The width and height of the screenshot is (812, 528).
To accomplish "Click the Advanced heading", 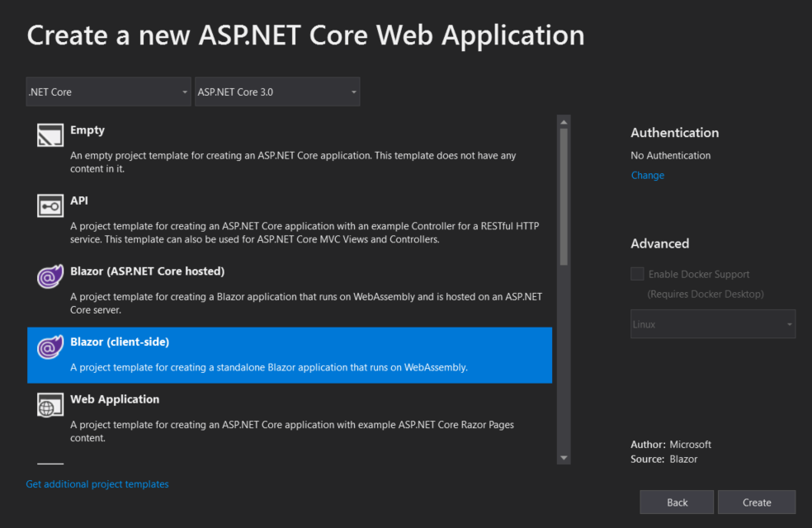I will [660, 244].
